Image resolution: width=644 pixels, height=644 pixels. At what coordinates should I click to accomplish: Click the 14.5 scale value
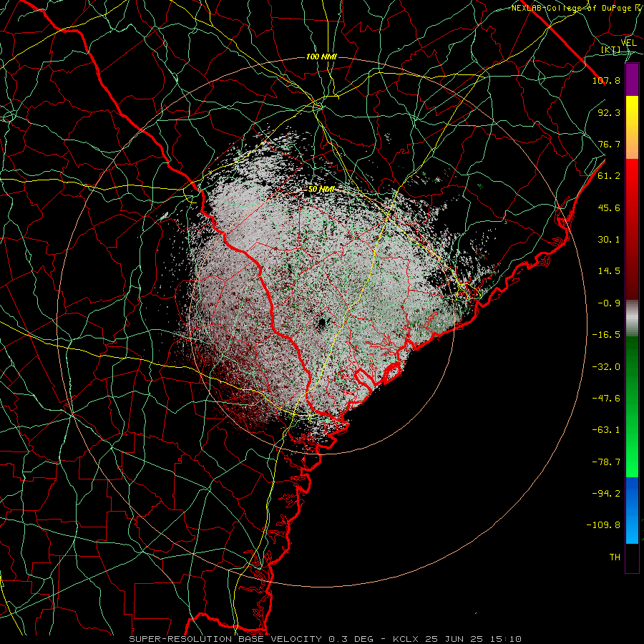(609, 271)
